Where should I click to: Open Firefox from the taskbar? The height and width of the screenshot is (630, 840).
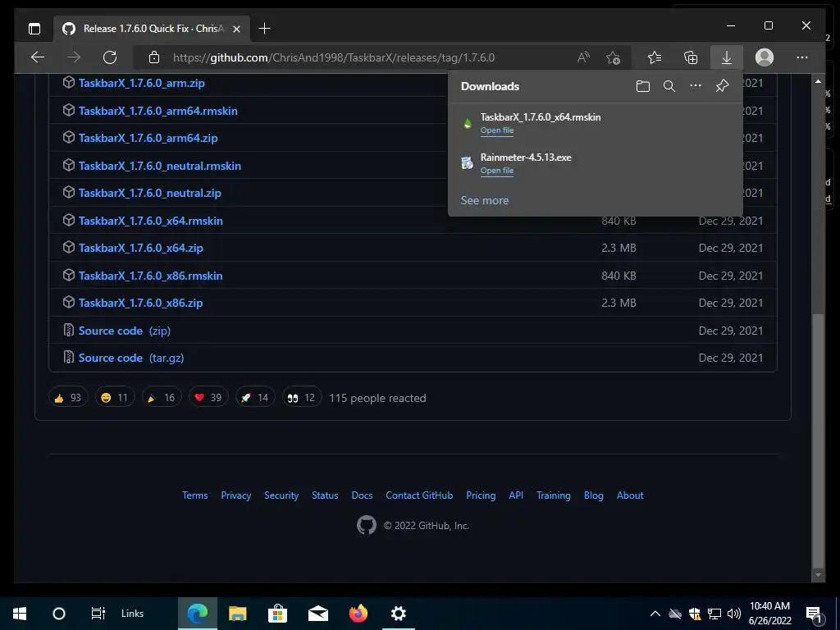pyautogui.click(x=358, y=614)
